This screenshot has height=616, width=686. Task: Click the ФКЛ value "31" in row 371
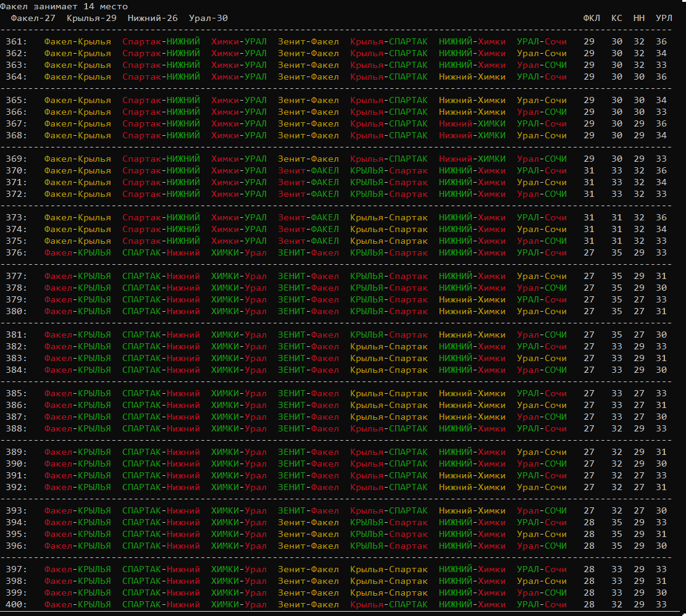tap(589, 183)
